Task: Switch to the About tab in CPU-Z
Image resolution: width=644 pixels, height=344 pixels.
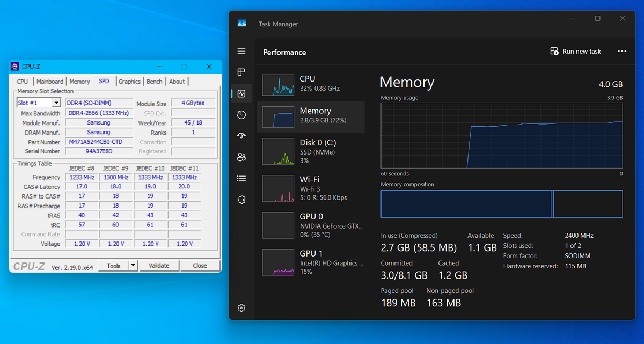Action: click(177, 82)
